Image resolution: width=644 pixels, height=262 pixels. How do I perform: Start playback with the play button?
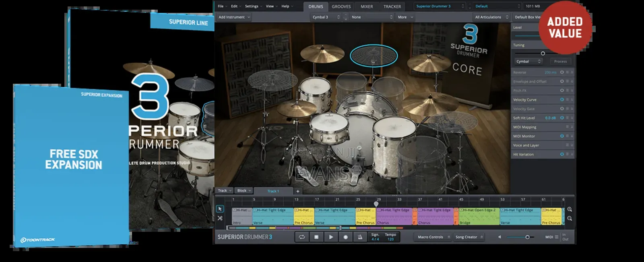point(331,237)
